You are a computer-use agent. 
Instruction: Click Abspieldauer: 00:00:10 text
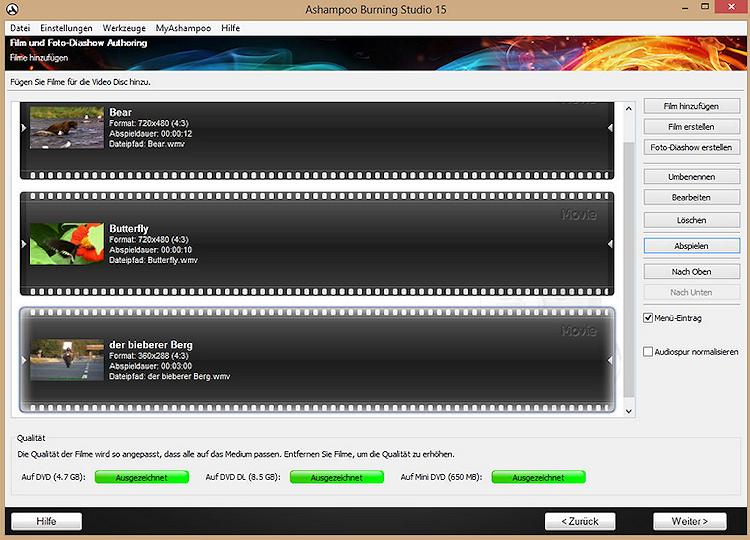pos(150,250)
